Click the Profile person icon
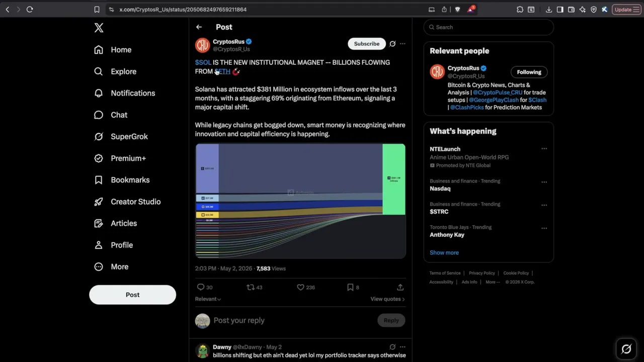644x362 pixels. point(99,245)
